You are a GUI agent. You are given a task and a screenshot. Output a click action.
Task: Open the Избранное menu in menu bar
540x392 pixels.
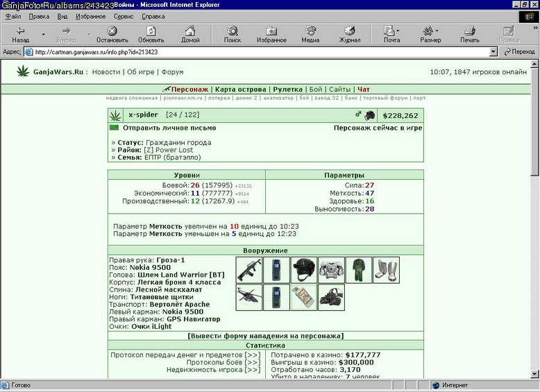coord(90,17)
